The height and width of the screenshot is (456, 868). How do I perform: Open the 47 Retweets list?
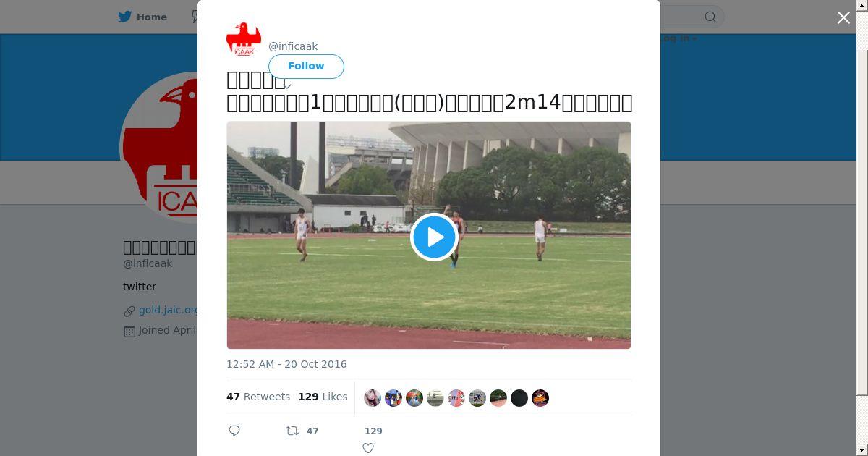(258, 397)
